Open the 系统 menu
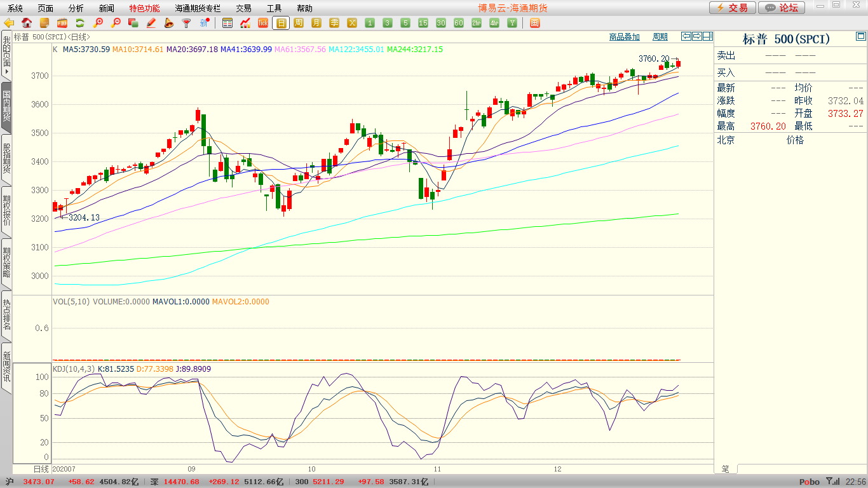The image size is (868, 488). click(x=15, y=8)
